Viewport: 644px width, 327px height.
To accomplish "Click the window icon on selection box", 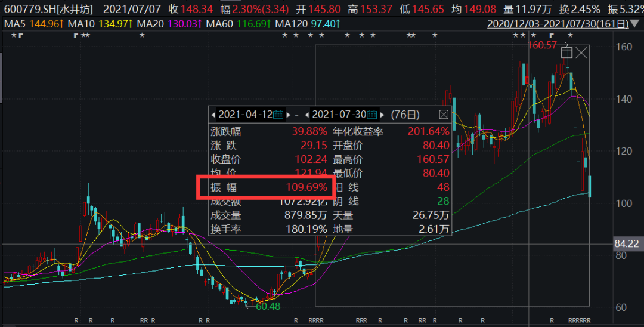I will pos(566,53).
